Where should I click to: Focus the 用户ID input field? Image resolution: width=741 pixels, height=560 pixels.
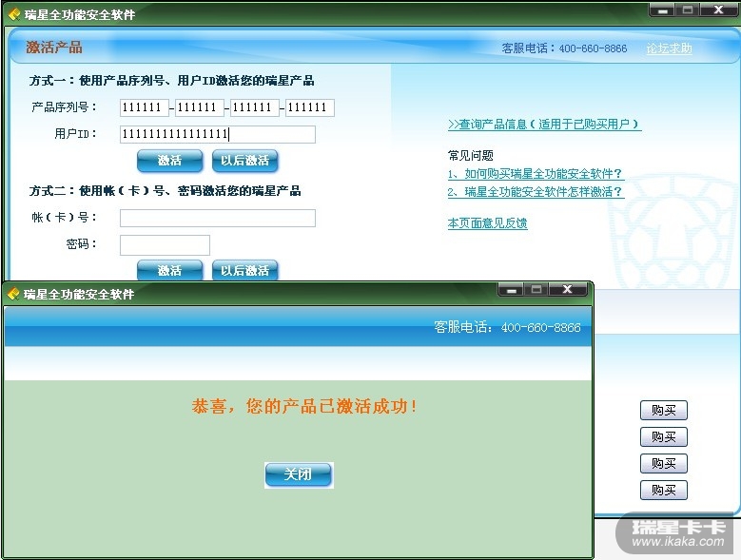coord(218,134)
